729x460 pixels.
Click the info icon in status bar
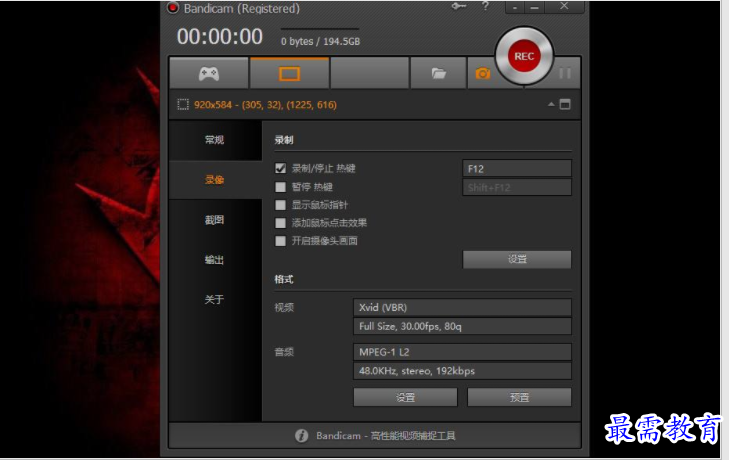coord(301,435)
